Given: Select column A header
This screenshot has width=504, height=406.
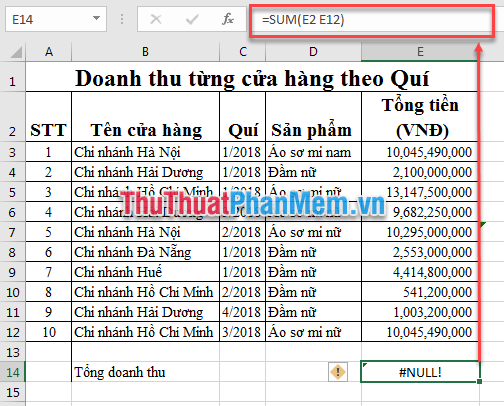Looking at the screenshot, I should pos(49,52).
